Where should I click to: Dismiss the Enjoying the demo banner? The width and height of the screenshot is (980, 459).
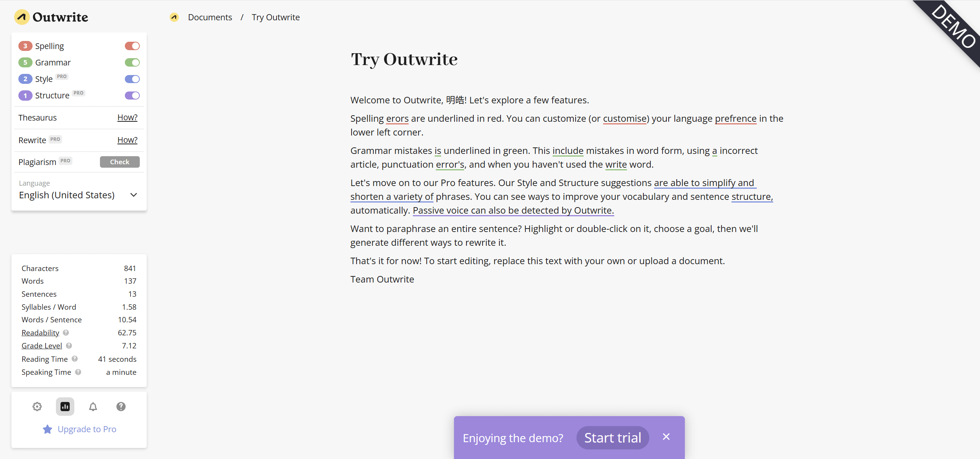coord(666,437)
